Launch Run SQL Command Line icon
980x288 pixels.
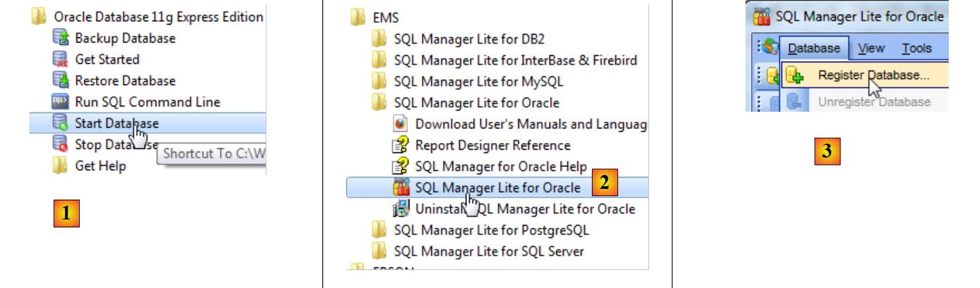[x=60, y=102]
